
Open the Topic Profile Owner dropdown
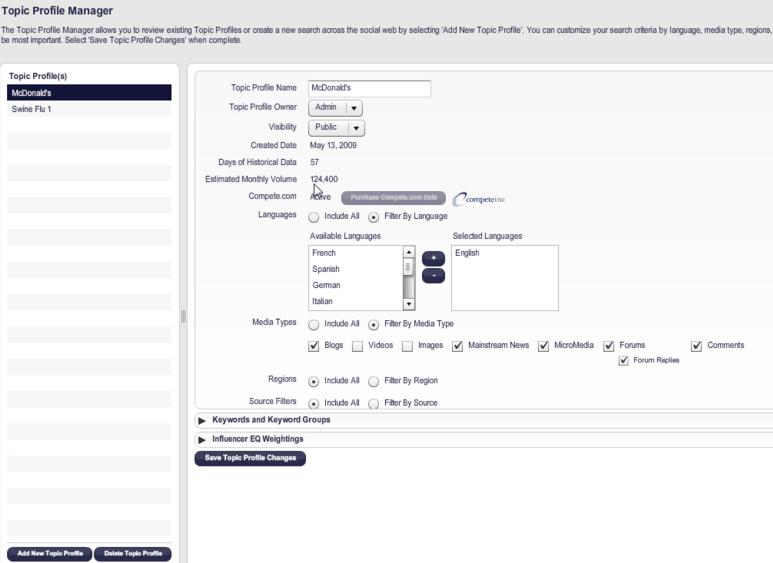pos(336,107)
